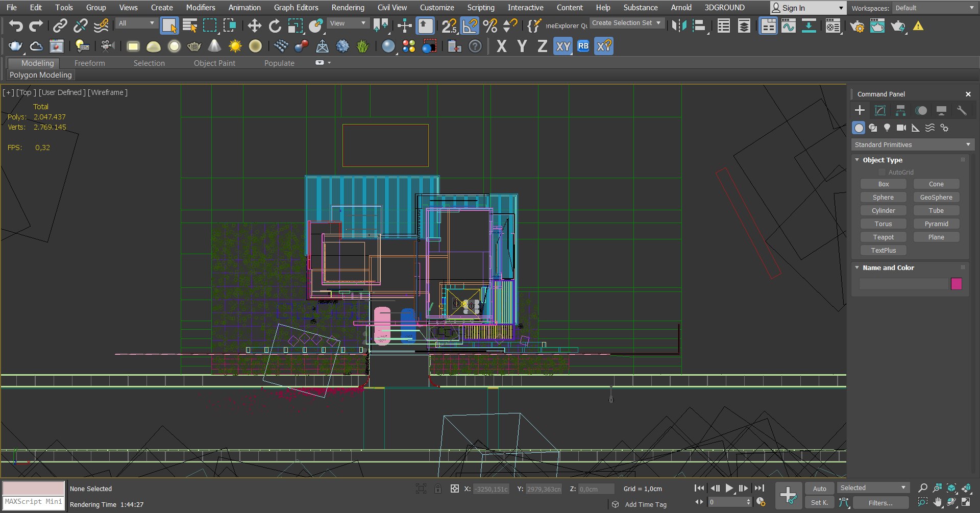The width and height of the screenshot is (980, 513).
Task: Create a Teapot primitive button
Action: tap(883, 237)
